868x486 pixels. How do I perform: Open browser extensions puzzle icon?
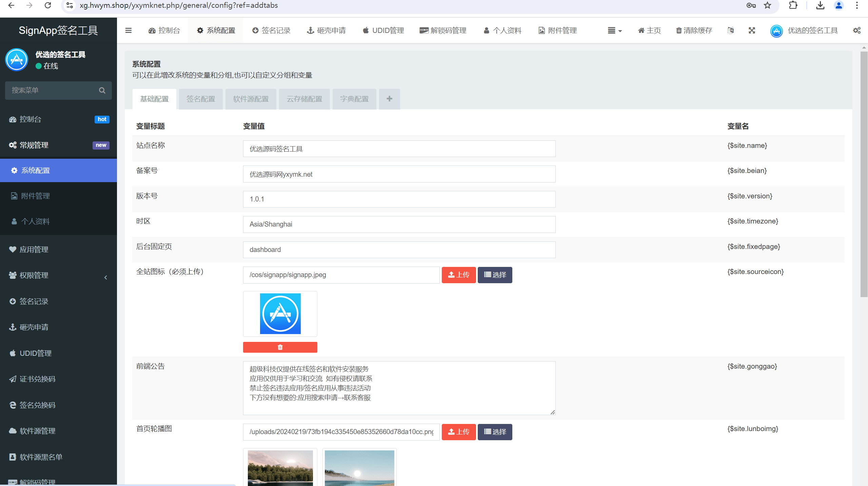coord(793,5)
